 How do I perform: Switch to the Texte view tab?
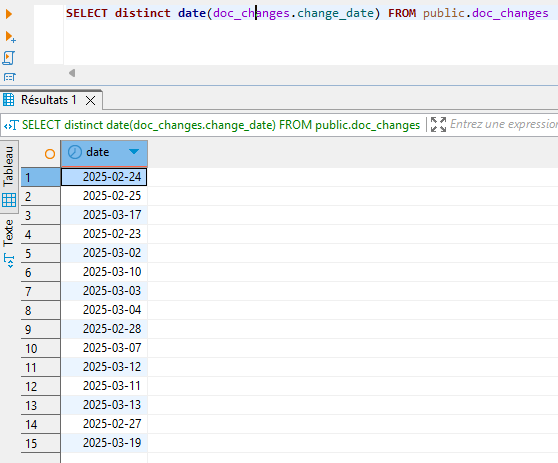point(9,244)
